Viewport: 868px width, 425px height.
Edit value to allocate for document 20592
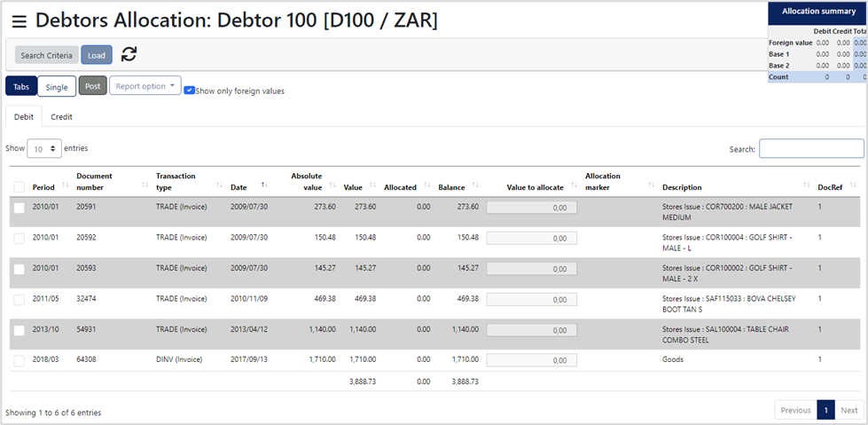point(532,239)
